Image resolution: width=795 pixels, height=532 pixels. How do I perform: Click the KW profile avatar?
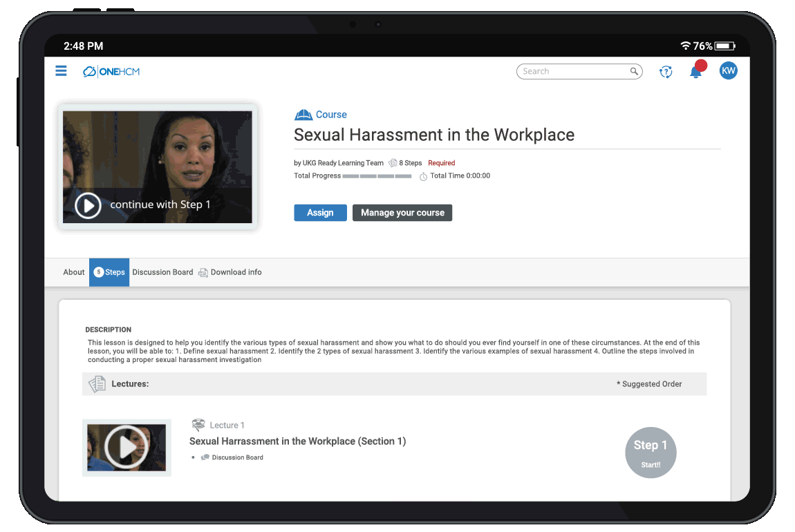click(x=728, y=70)
